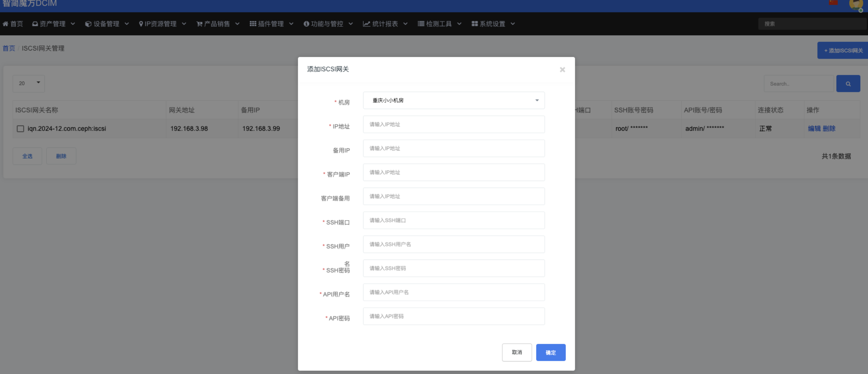
Task: Click the +添加ISCSI网关 button
Action: (x=842, y=50)
